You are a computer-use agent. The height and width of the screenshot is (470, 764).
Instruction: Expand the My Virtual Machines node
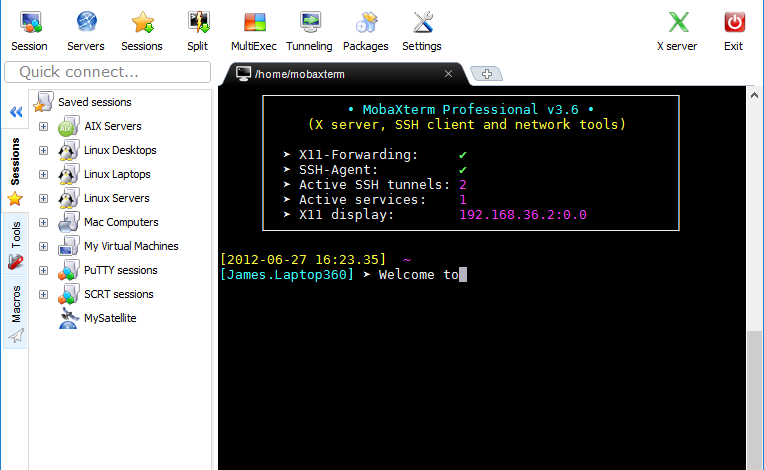click(x=43, y=246)
